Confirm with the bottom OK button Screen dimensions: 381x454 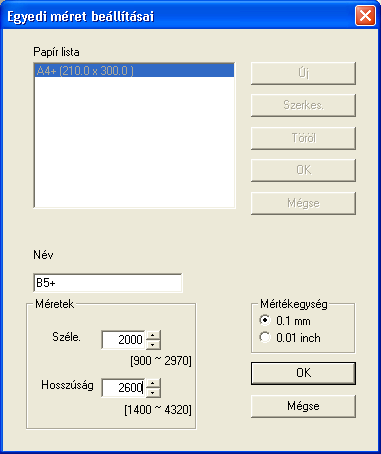[x=303, y=373]
